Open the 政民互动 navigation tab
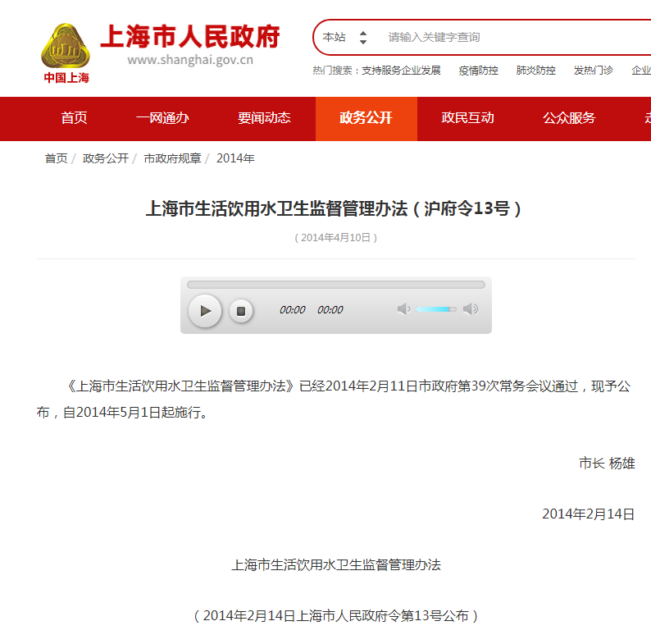This screenshot has width=651, height=644. pyautogui.click(x=468, y=118)
